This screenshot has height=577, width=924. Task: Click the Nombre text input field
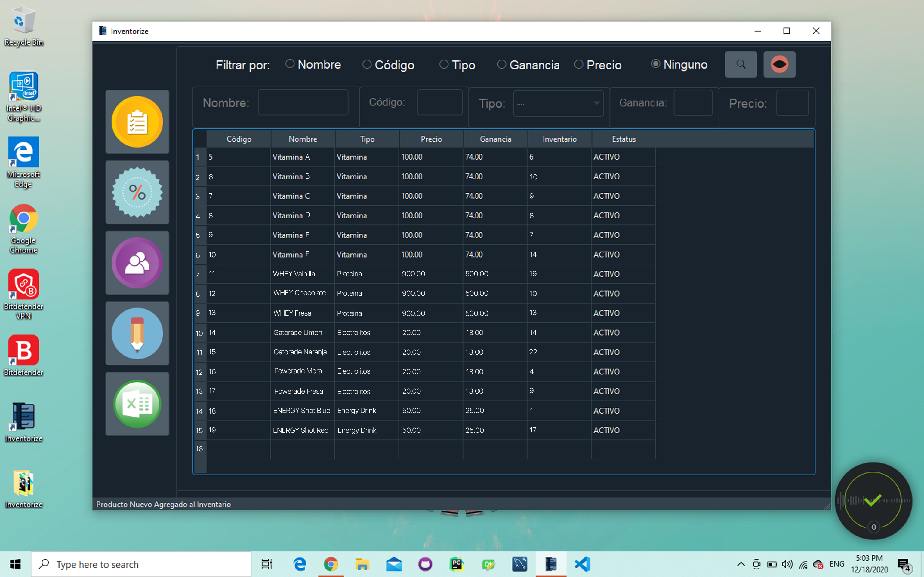point(303,102)
